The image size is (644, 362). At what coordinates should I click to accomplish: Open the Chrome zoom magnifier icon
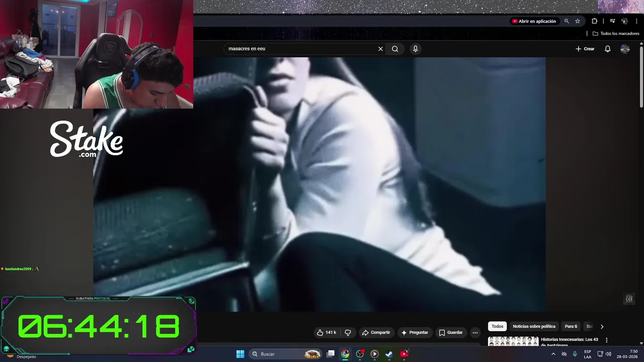(x=567, y=21)
